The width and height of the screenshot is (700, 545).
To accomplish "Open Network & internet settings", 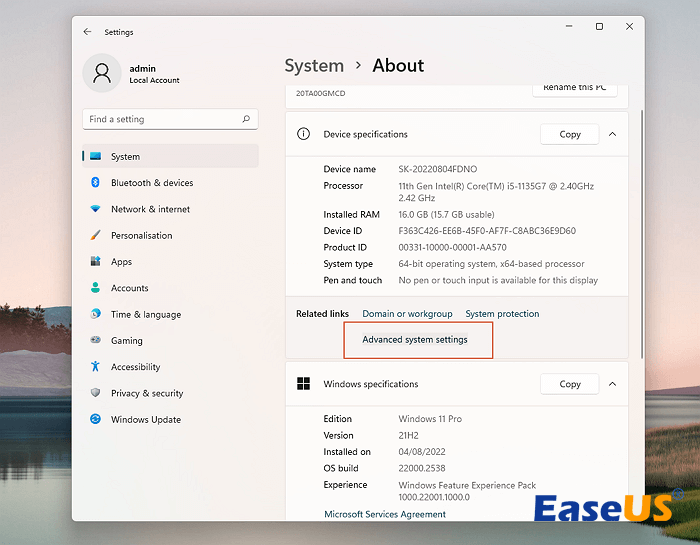I will (x=150, y=209).
